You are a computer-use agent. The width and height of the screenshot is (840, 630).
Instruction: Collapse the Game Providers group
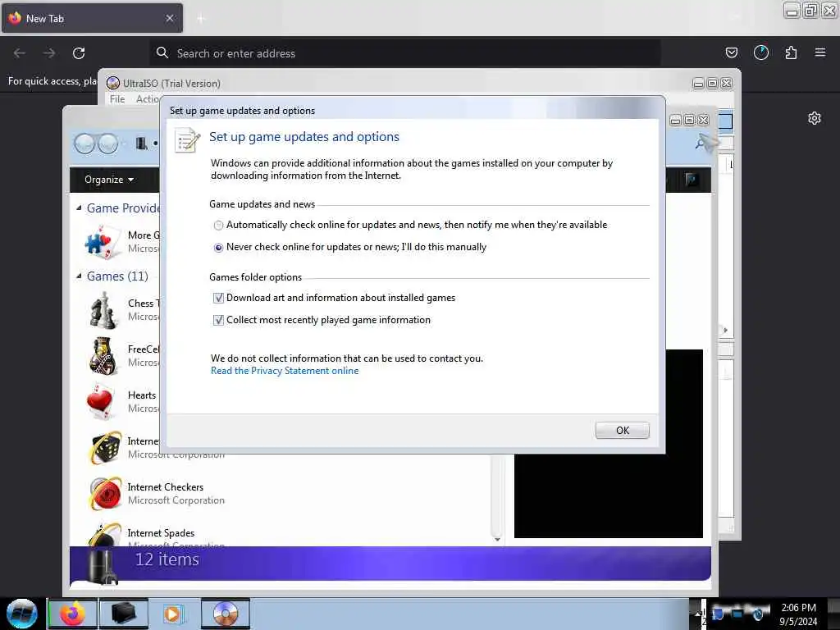coord(79,208)
